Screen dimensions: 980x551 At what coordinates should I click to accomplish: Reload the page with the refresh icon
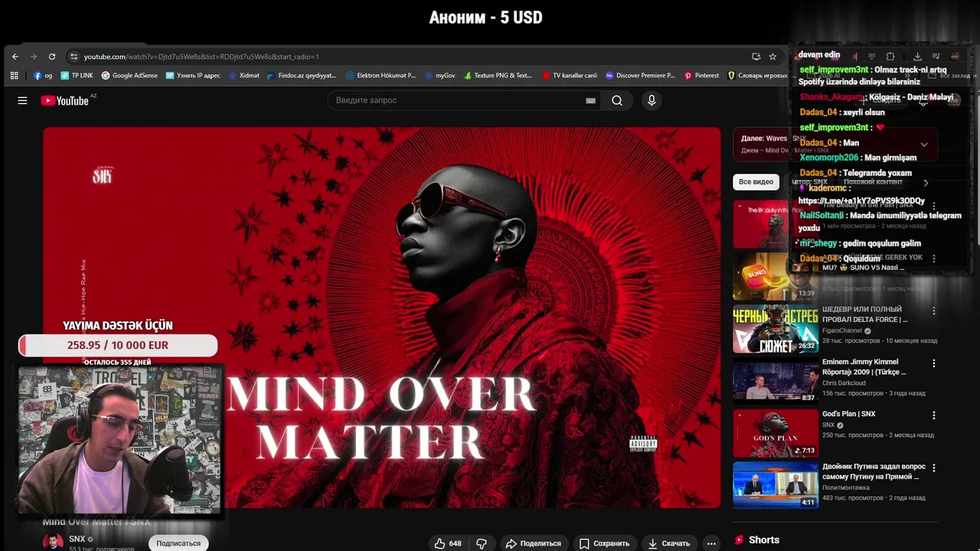[x=52, y=57]
